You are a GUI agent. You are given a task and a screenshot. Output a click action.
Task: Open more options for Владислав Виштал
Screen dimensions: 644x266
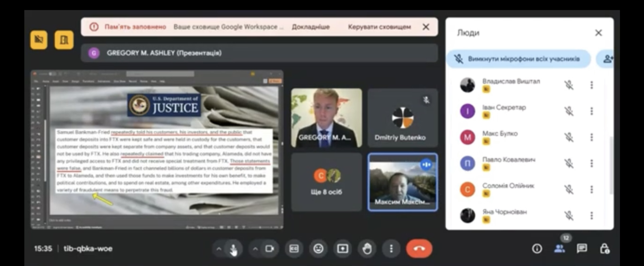[592, 85]
